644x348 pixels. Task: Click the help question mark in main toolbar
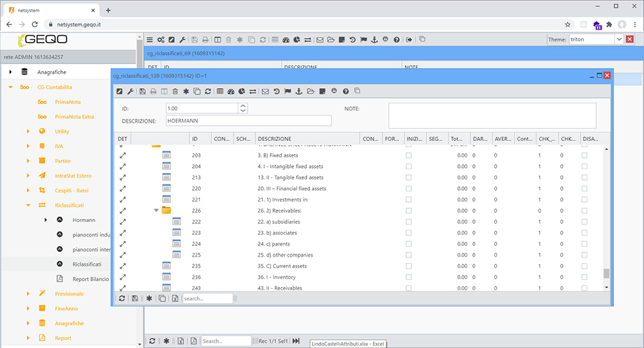tap(396, 40)
